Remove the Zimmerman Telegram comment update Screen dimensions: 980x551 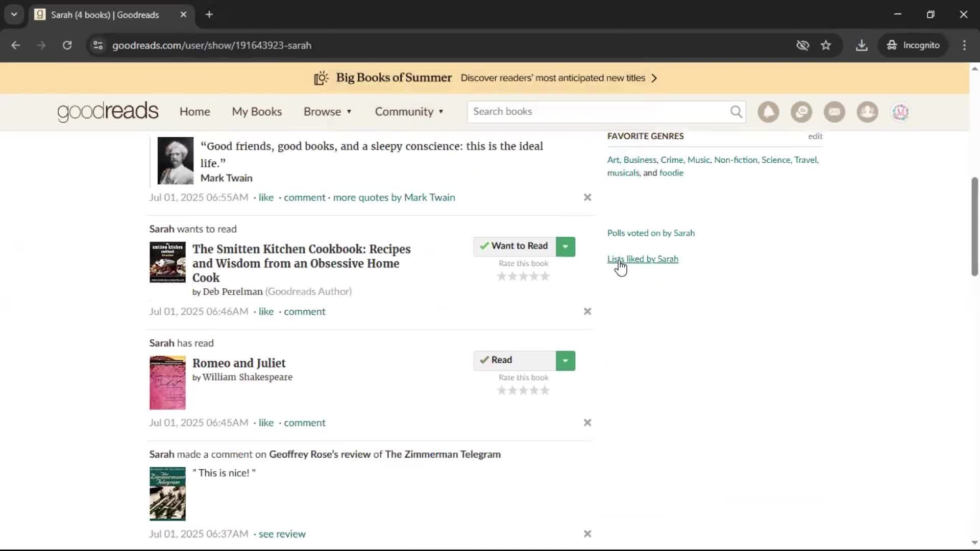tap(587, 534)
